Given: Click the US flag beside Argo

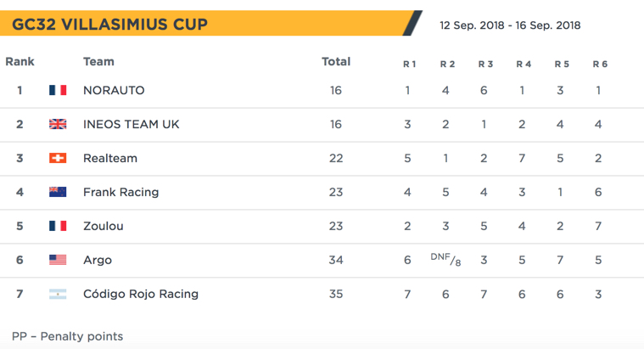Looking at the screenshot, I should pyautogui.click(x=58, y=260).
